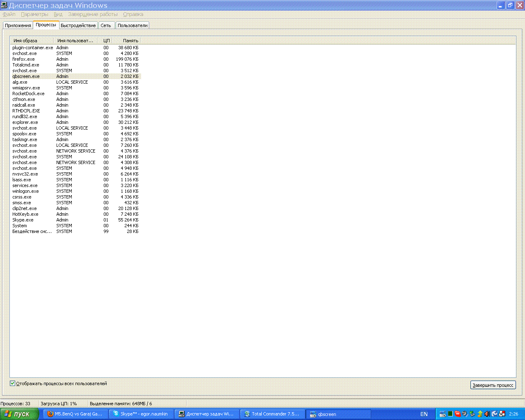The width and height of the screenshot is (525, 420).
Task: Open the Skype window from the taskbar
Action: click(x=141, y=414)
